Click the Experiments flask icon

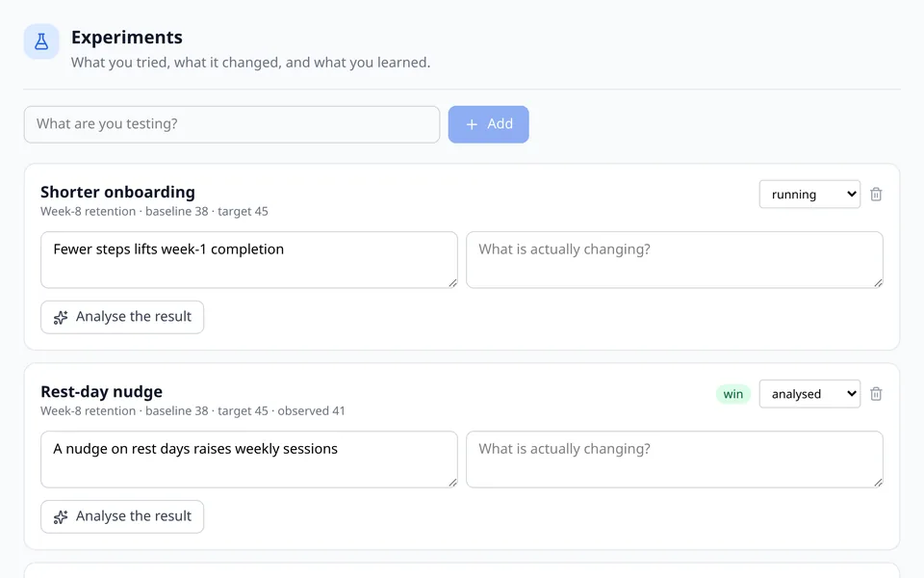coord(41,41)
